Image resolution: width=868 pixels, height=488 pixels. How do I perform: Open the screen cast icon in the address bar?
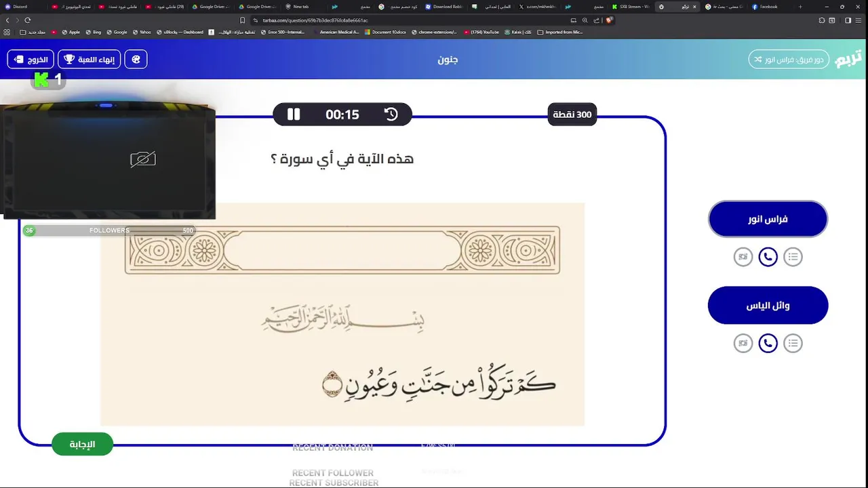point(574,20)
